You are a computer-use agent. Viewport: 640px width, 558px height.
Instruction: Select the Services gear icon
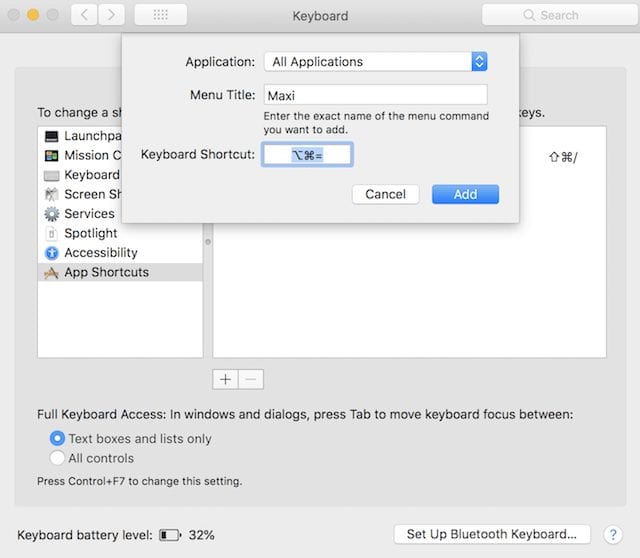click(52, 214)
